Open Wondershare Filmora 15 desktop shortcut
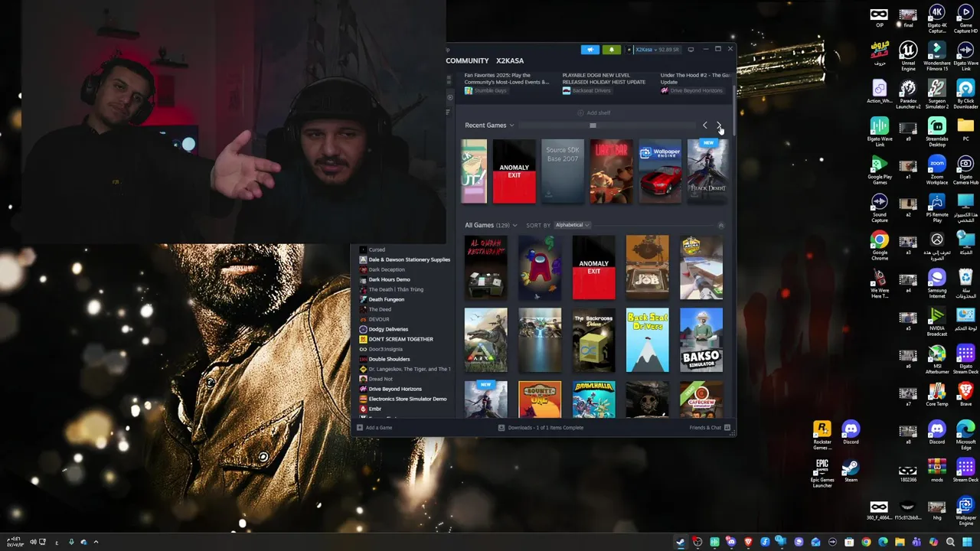This screenshot has height=551, width=980. (x=937, y=55)
